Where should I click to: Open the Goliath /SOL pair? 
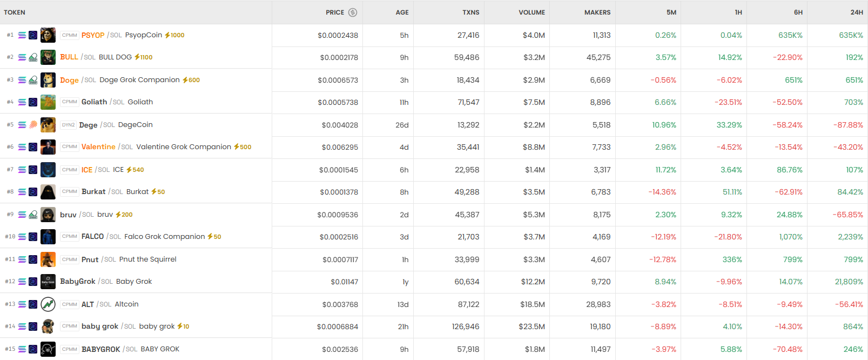103,102
